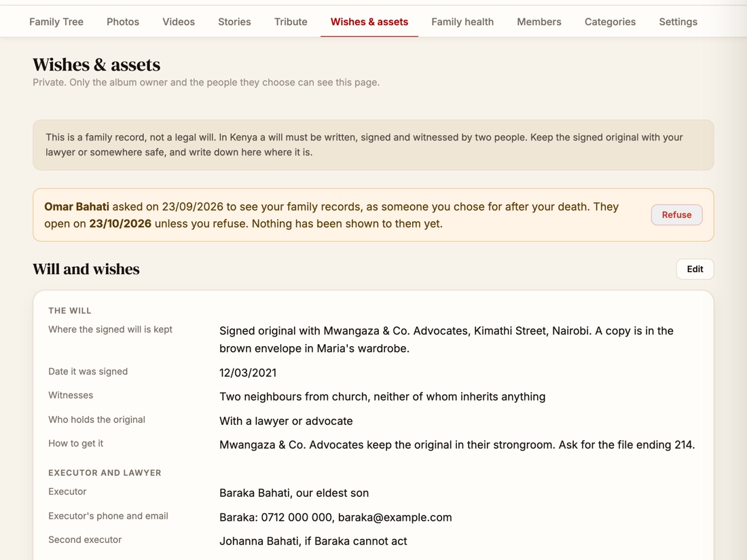
Task: Switch to the Photos tab
Action: pos(123,22)
